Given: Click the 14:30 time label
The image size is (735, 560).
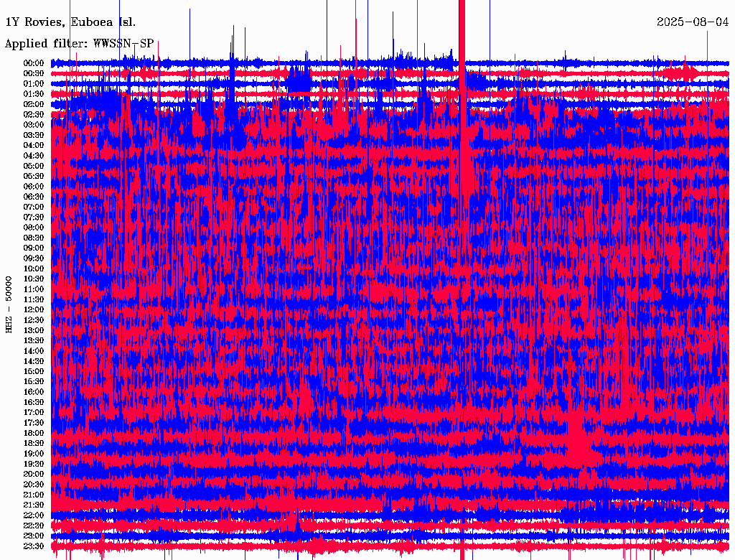Looking at the screenshot, I should tap(34, 361).
